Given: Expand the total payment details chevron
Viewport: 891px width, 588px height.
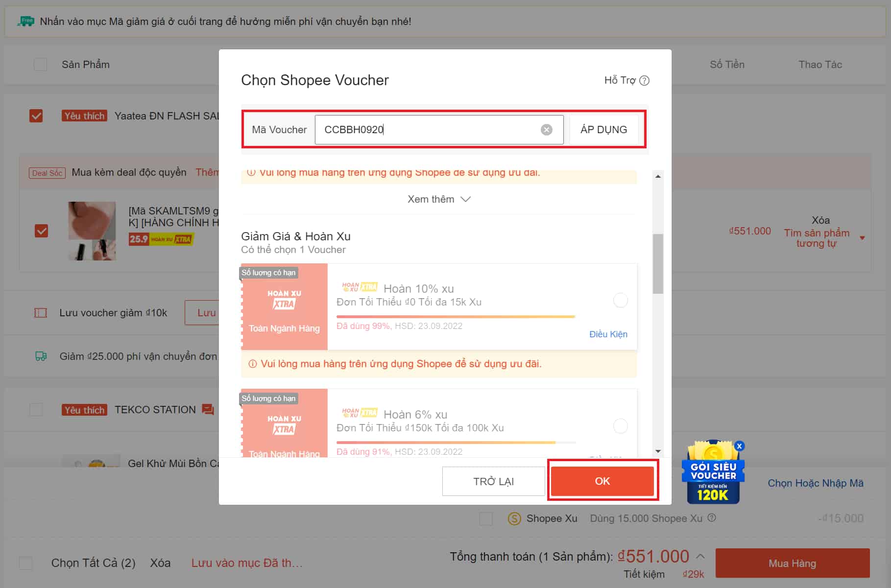Looking at the screenshot, I should point(700,556).
